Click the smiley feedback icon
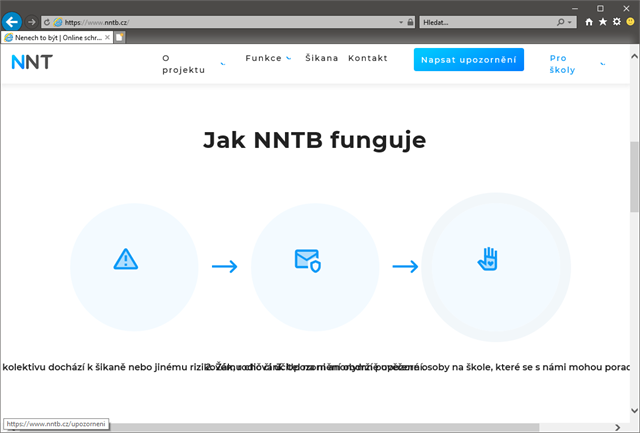Viewport: 640px width, 433px height. 631,22
